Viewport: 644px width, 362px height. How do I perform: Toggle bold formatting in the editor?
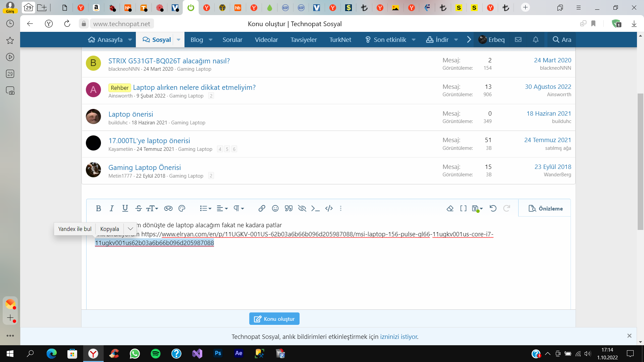(98, 208)
